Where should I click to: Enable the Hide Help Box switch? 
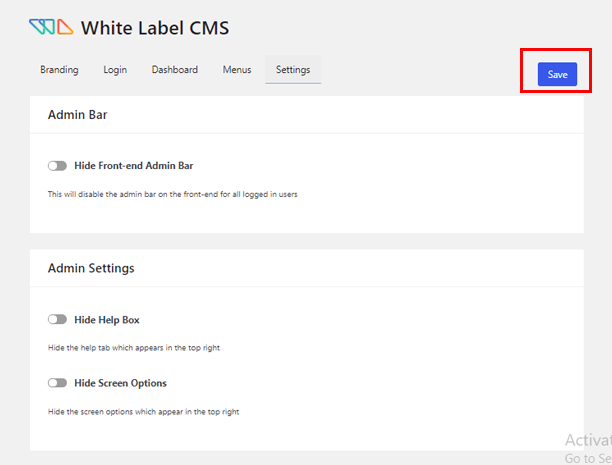click(57, 320)
